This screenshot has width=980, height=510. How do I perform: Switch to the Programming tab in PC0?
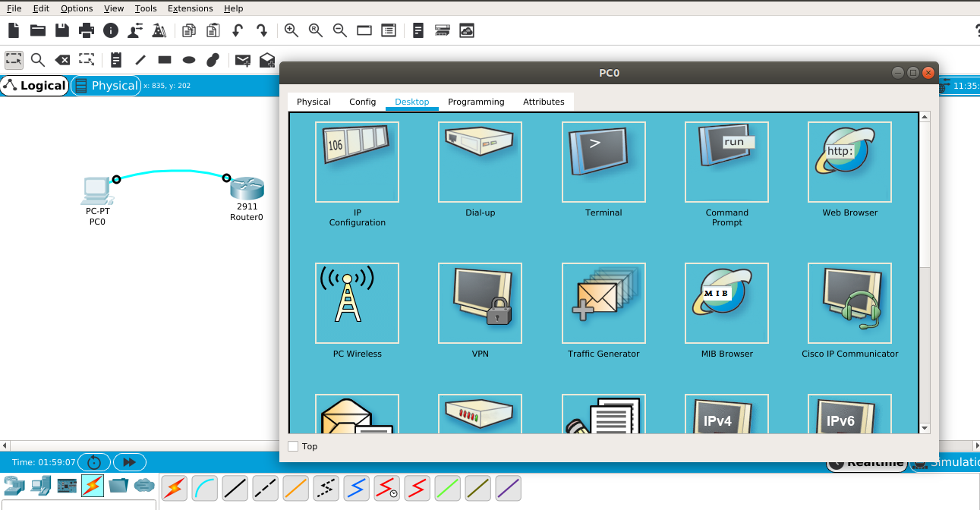476,102
